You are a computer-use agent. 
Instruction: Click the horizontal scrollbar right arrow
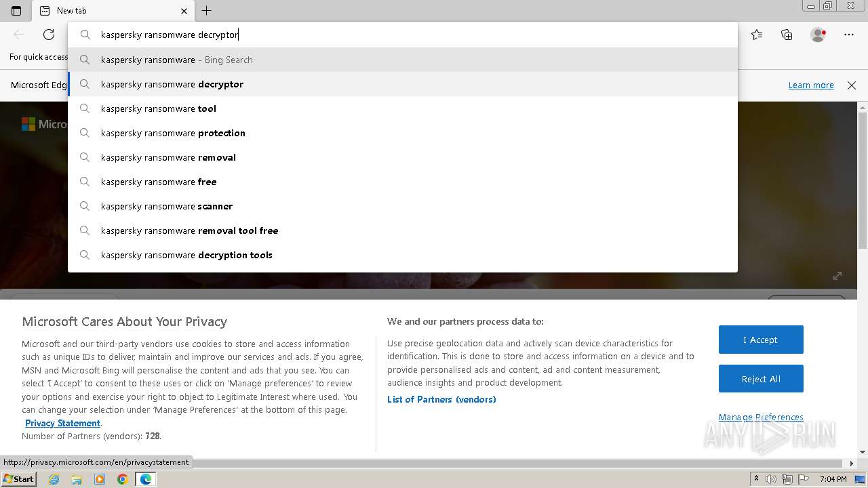point(852,464)
